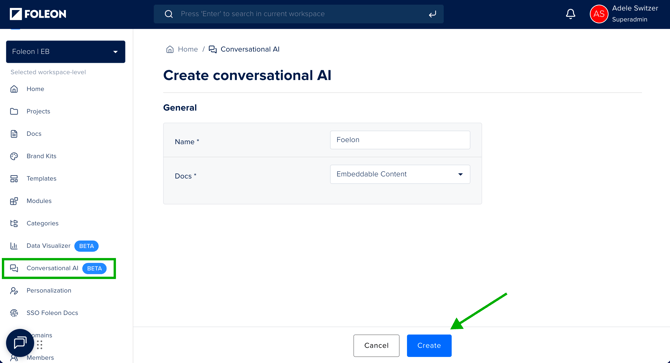Click the "Selected workspace-level" label
Viewport: 670px width, 363px height.
48,72
